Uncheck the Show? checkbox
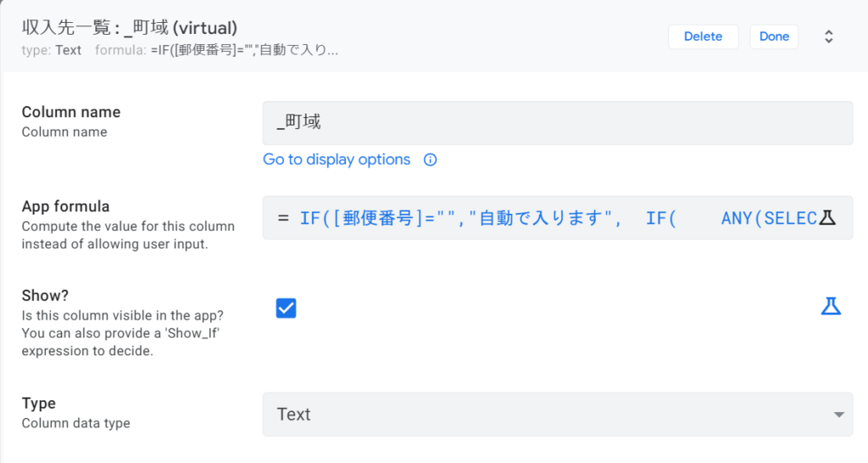 pos(286,308)
